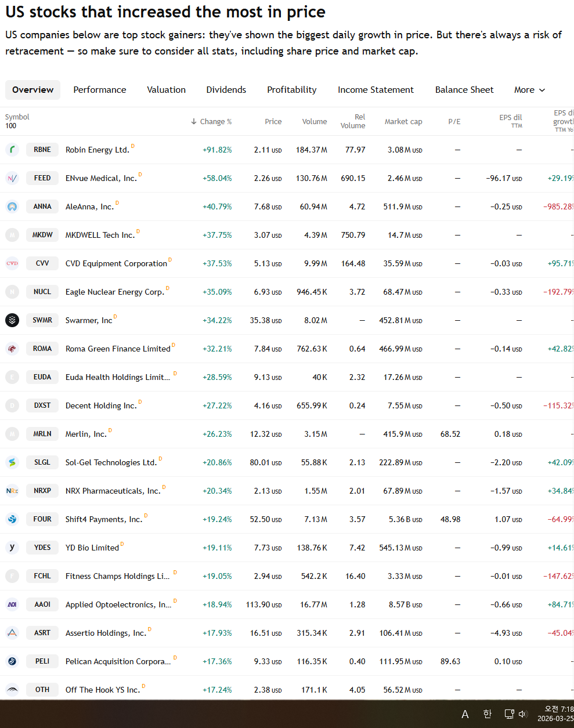
Task: Click the 8.57 B market cap cell
Action: coord(406,604)
